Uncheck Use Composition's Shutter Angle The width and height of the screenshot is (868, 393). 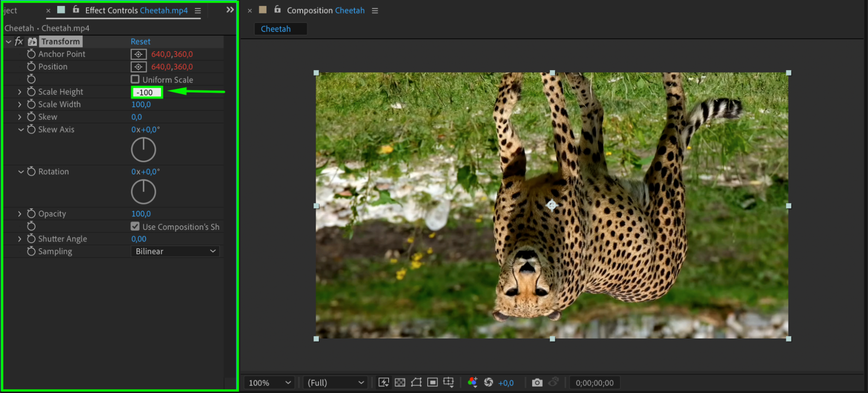click(x=135, y=226)
